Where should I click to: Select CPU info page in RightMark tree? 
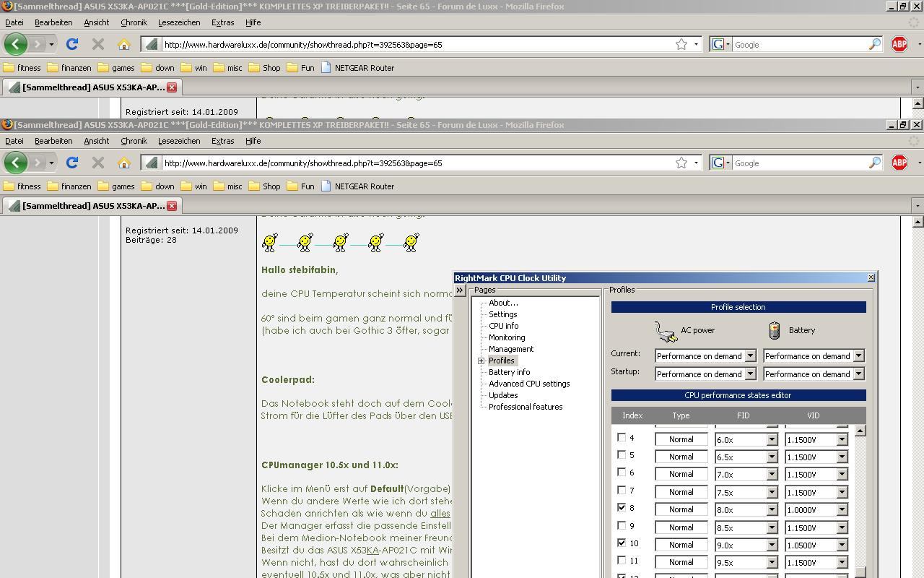503,326
